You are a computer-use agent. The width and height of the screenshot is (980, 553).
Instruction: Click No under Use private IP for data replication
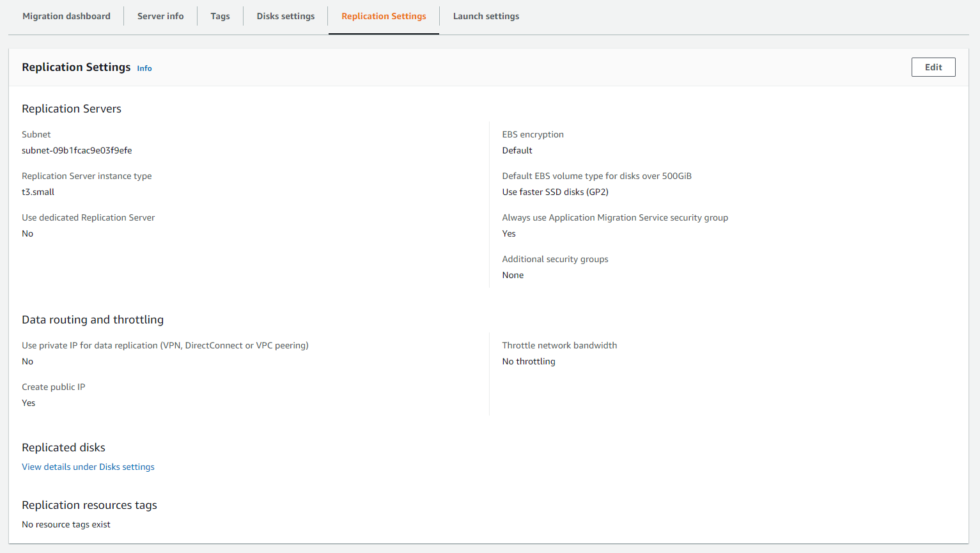(27, 361)
